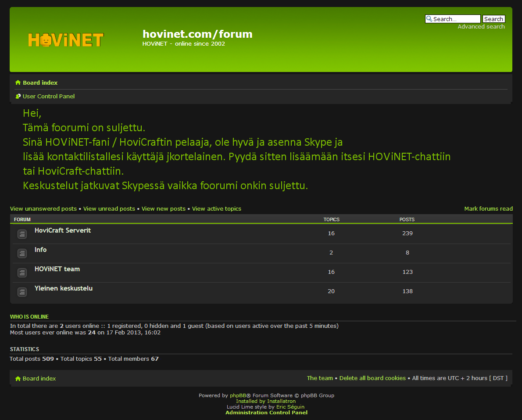Click the 'Tämä foorumi on suljettu.' announcement line

[84, 128]
